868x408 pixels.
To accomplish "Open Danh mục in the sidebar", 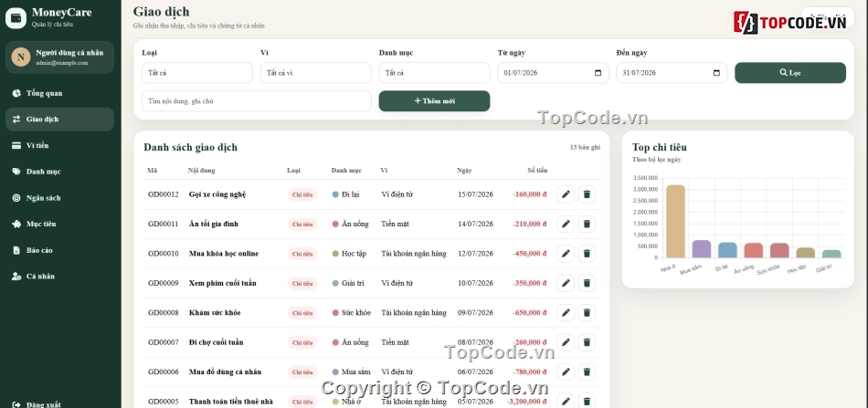I will [x=59, y=172].
